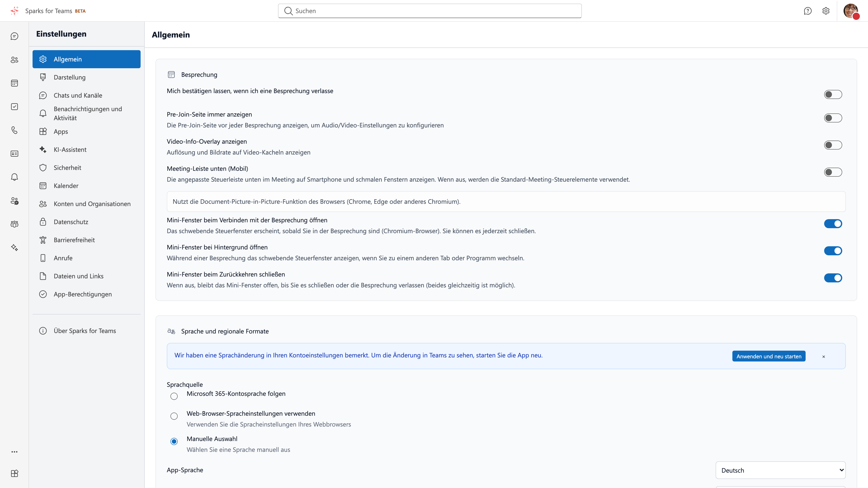The height and width of the screenshot is (488, 868).
Task: Open the Calendar icon in left rail
Action: (14, 83)
